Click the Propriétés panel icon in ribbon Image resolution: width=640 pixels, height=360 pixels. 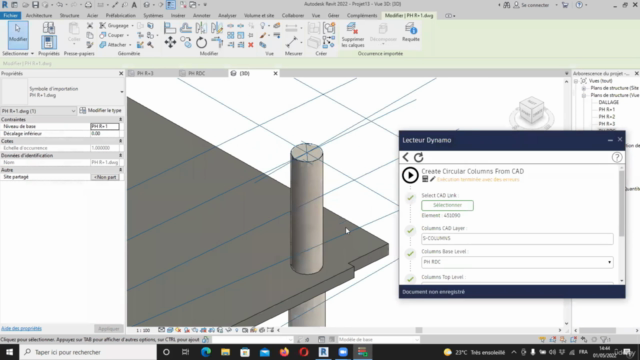pyautogui.click(x=48, y=42)
